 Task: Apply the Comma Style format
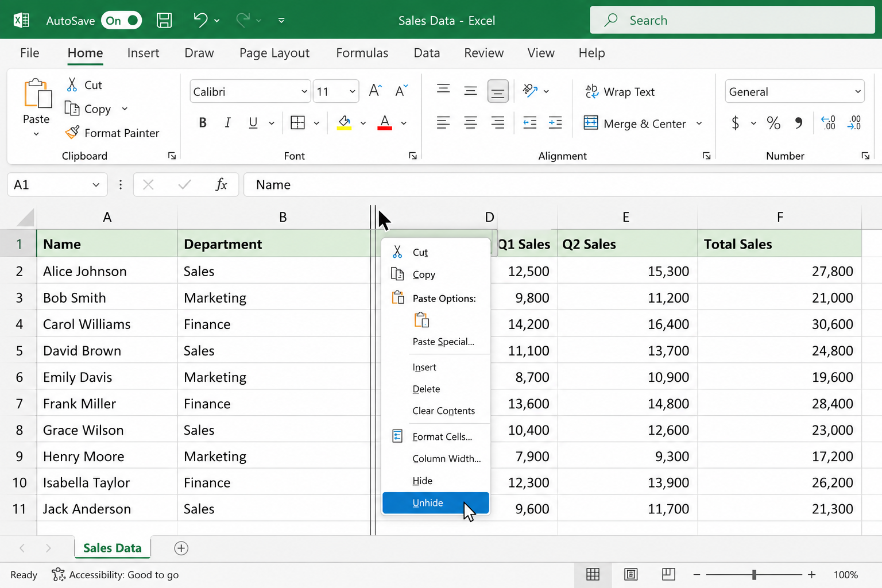pos(799,123)
